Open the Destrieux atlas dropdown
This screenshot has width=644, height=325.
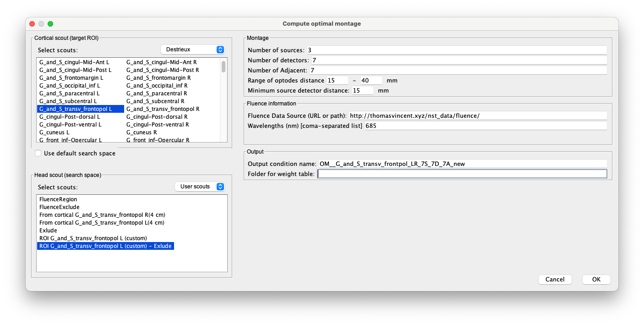[x=192, y=50]
